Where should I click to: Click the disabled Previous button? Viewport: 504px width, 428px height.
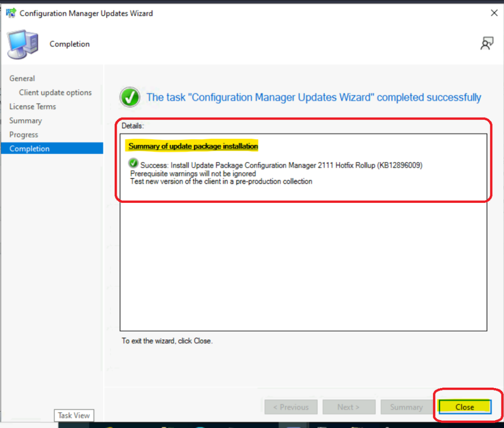pyautogui.click(x=291, y=407)
